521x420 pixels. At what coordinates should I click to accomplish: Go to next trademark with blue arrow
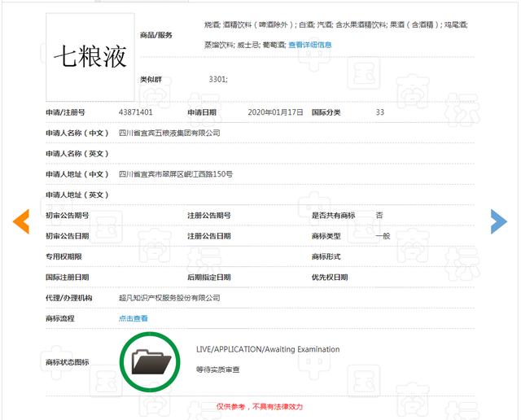(499, 221)
